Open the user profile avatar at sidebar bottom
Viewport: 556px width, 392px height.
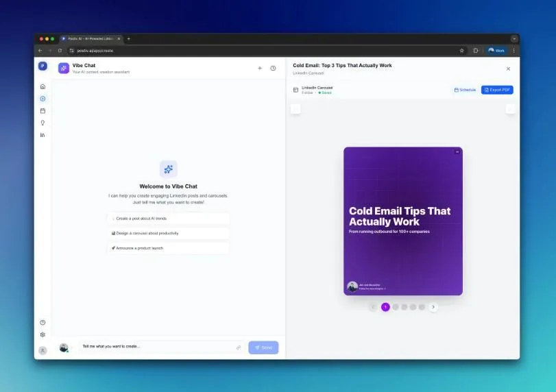(x=43, y=350)
